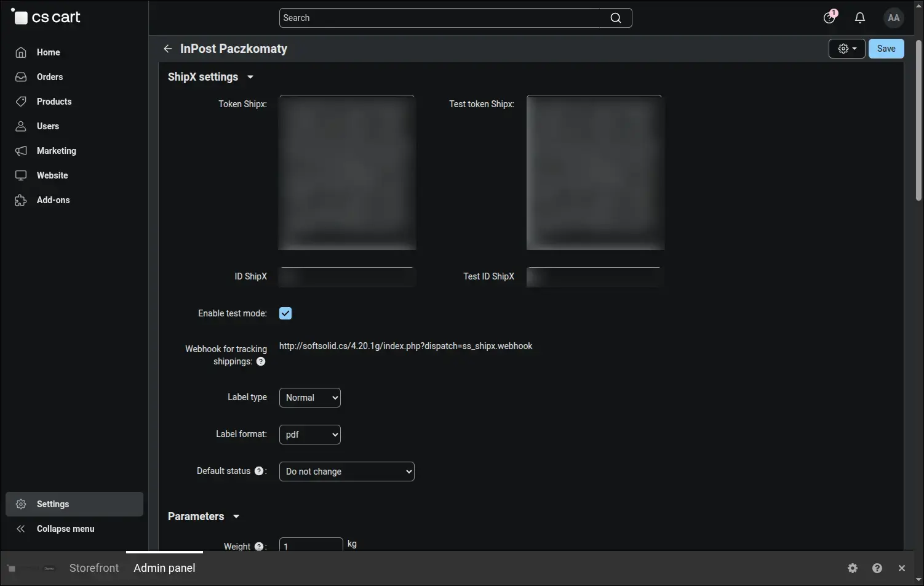924x586 pixels.
Task: Click the page's vertical scrollbar thumb
Action: 918,121
